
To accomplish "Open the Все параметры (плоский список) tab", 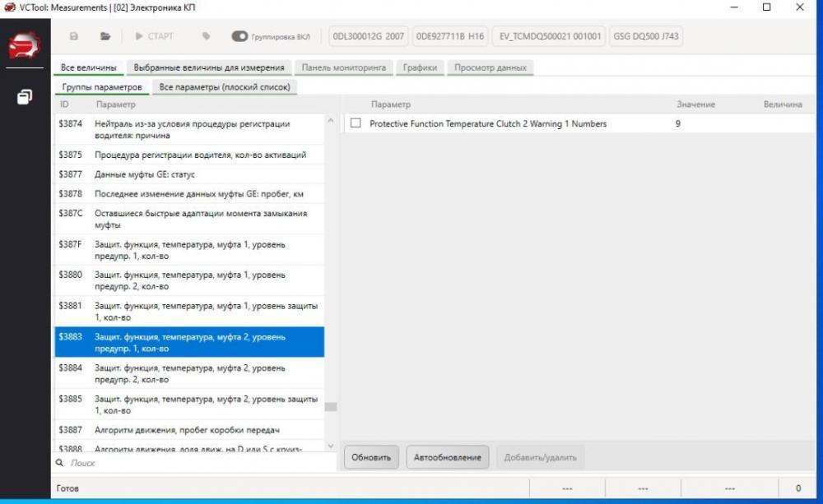I will (224, 86).
